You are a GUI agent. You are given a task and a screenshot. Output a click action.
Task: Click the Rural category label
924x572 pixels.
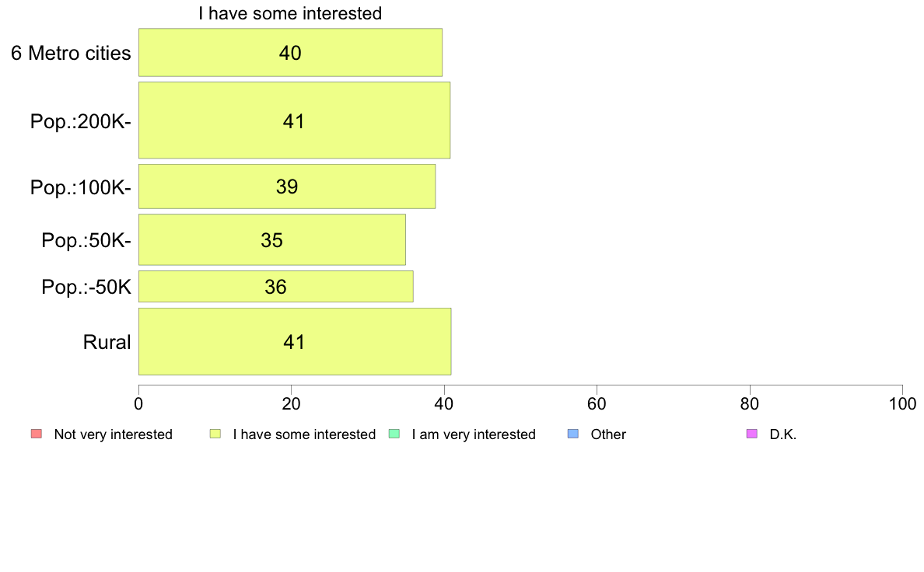point(107,342)
